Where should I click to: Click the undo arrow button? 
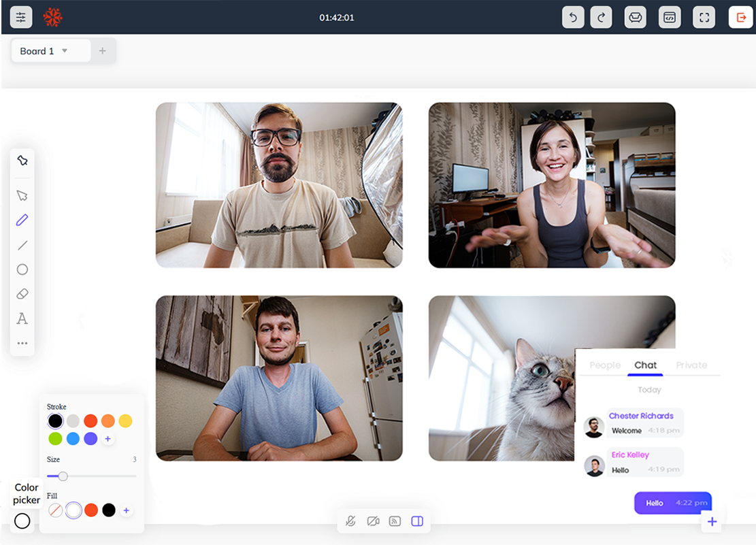(x=573, y=17)
